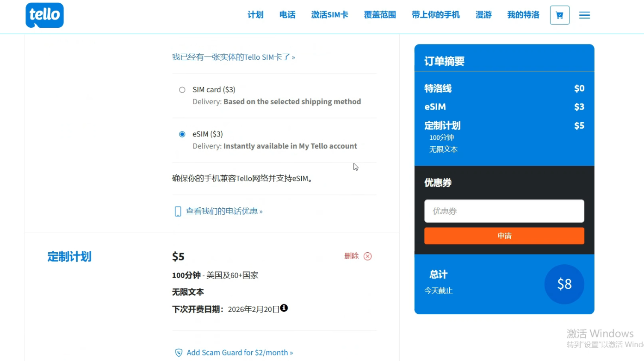Open 我的特洛 navigation item

(x=523, y=15)
